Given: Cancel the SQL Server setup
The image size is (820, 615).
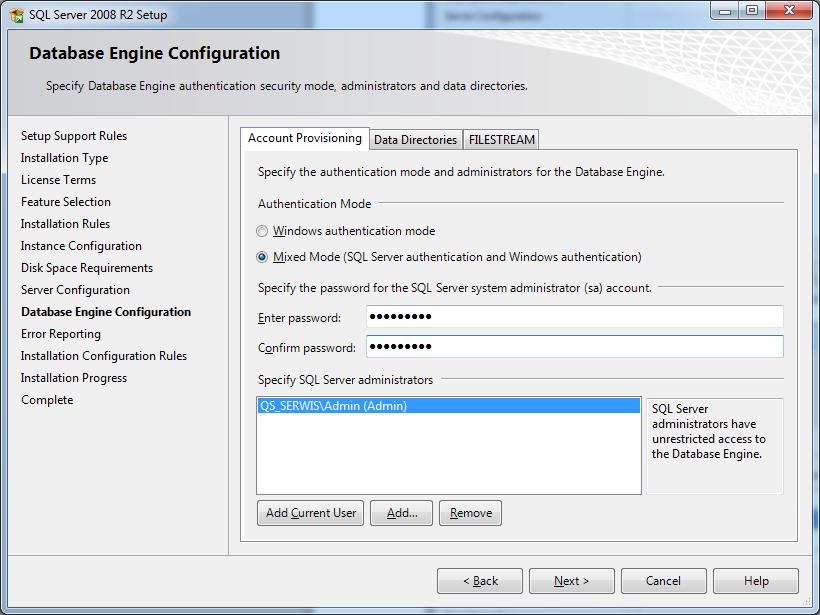Looking at the screenshot, I should click(664, 581).
